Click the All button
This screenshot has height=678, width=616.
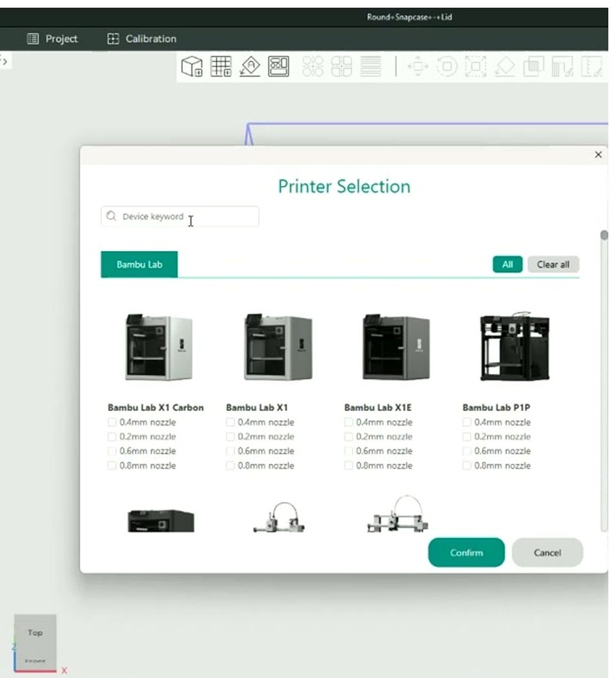(x=508, y=264)
